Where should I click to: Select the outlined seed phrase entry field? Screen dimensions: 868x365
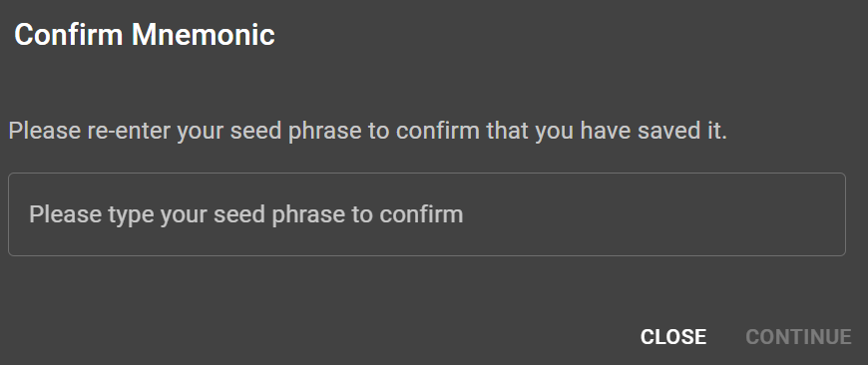[x=427, y=214]
